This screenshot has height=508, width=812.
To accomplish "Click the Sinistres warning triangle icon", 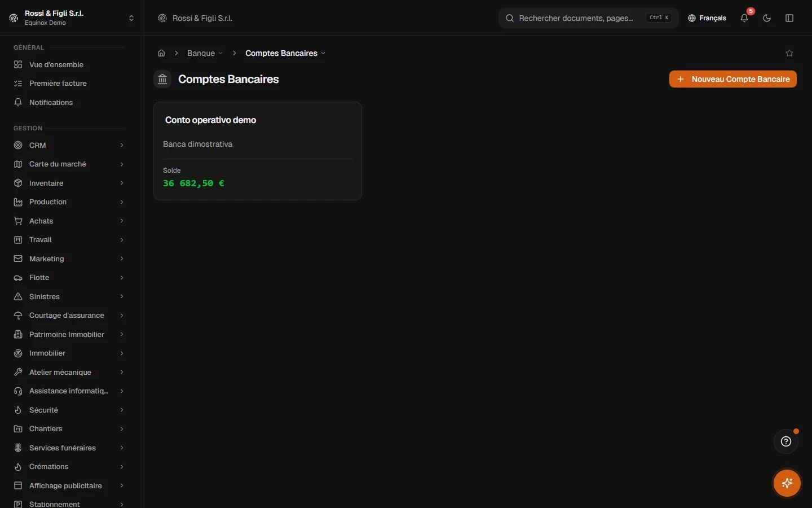I will [18, 296].
